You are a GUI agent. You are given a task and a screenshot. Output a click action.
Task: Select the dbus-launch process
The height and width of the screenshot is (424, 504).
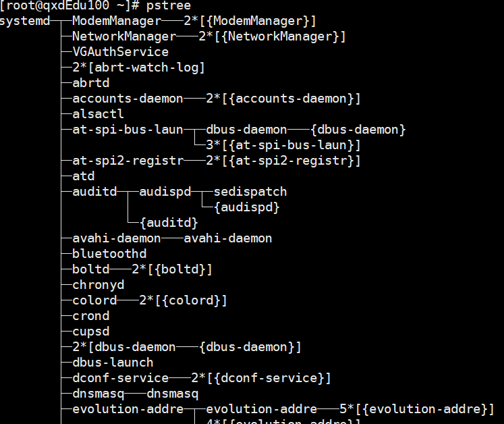coord(113,363)
